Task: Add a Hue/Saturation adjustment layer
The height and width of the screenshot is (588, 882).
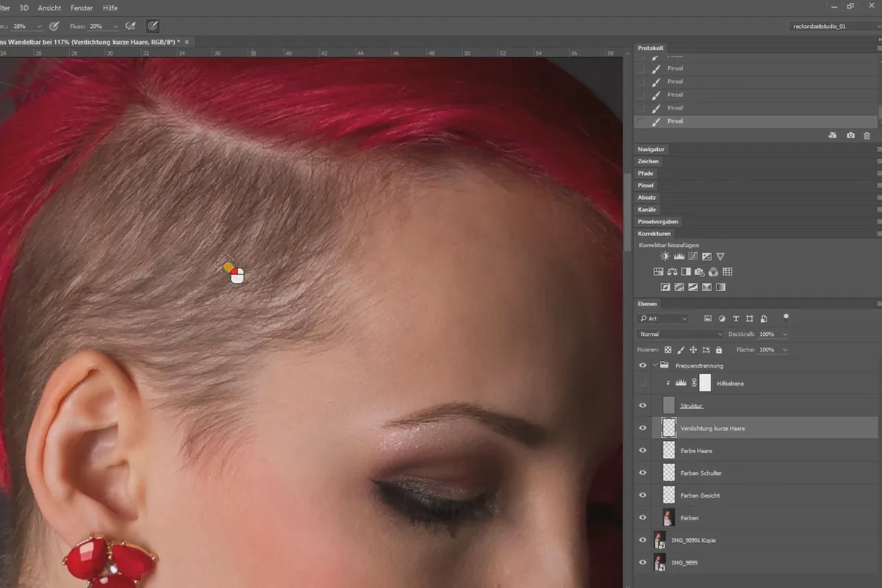Action: [659, 272]
